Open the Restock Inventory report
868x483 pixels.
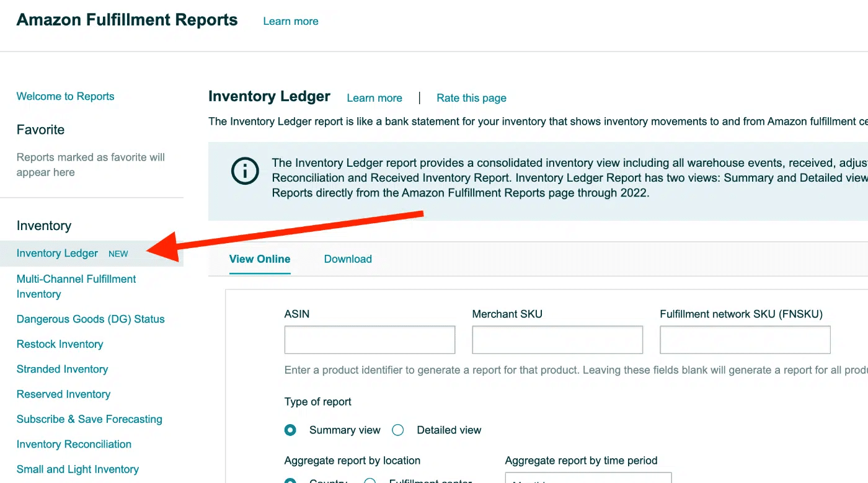coord(60,344)
